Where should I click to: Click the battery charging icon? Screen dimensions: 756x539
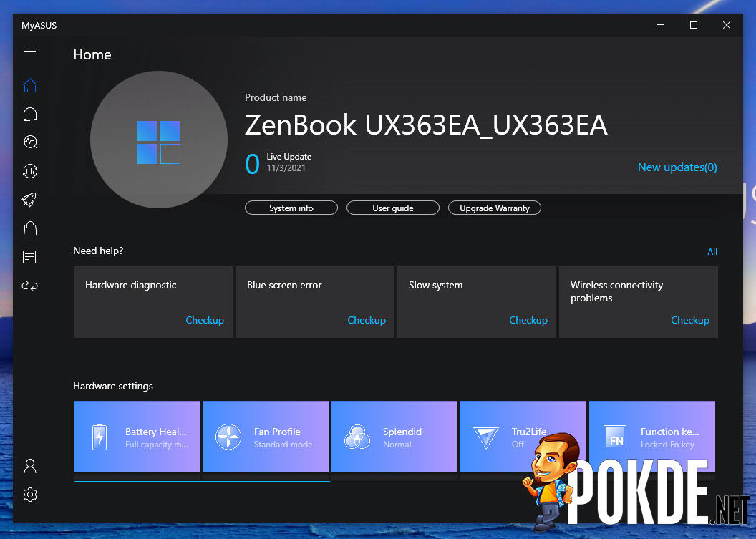(x=100, y=437)
